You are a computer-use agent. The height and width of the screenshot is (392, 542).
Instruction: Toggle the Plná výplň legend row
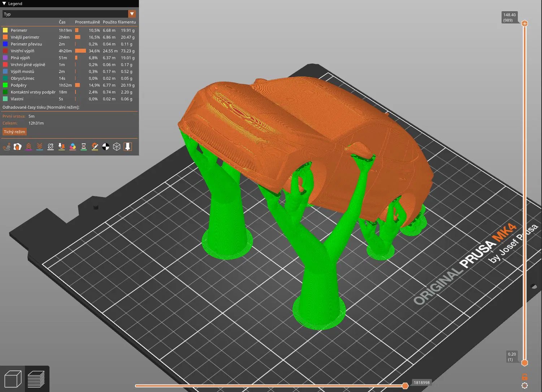point(69,58)
